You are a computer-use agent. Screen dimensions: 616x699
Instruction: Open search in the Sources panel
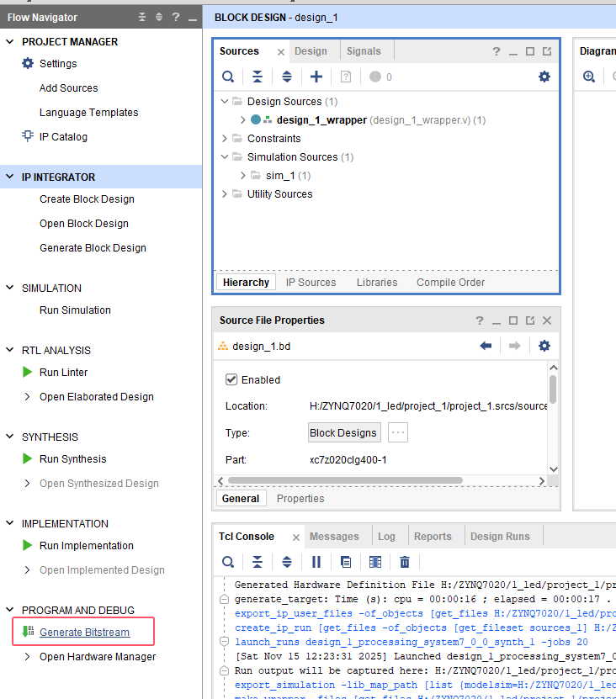[x=228, y=77]
